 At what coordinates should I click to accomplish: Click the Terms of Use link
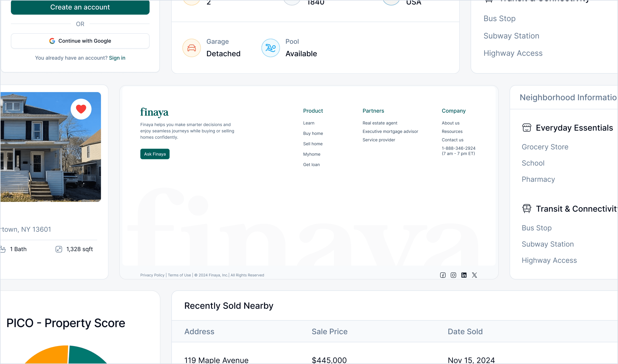click(x=179, y=275)
